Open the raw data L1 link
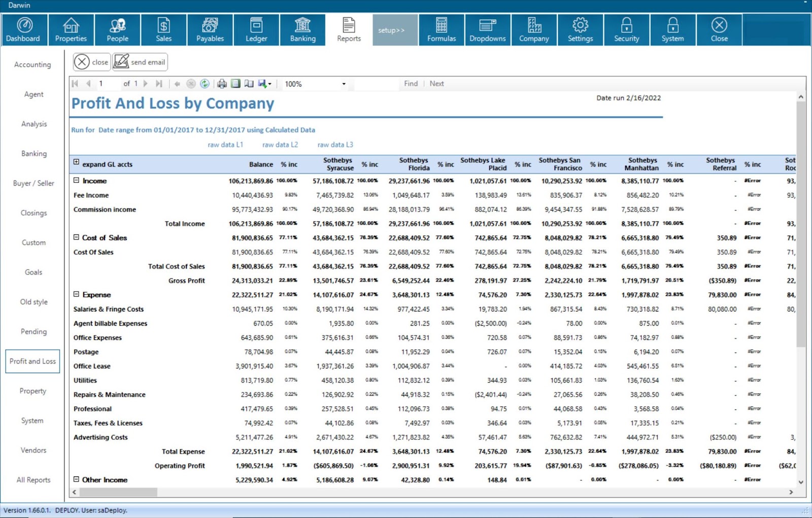The image size is (812, 518). 225,145
